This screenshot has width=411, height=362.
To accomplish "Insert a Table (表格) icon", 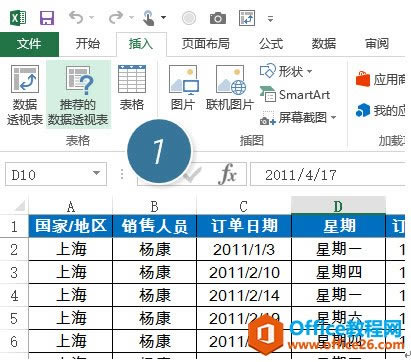I will coord(132,88).
